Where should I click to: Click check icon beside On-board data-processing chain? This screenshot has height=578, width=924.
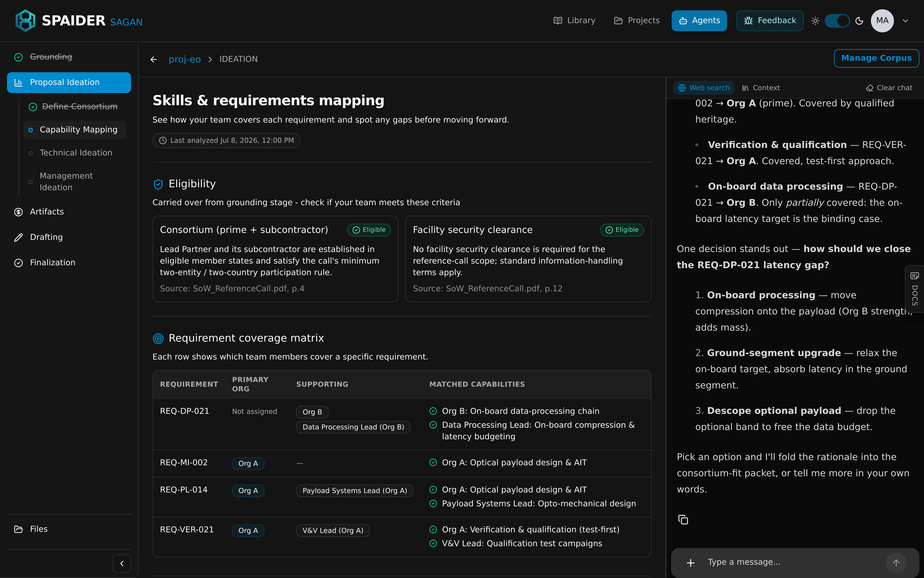(x=433, y=411)
